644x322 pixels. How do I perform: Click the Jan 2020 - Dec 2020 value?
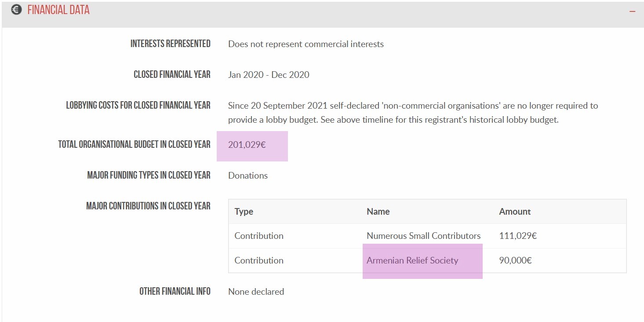pos(269,75)
